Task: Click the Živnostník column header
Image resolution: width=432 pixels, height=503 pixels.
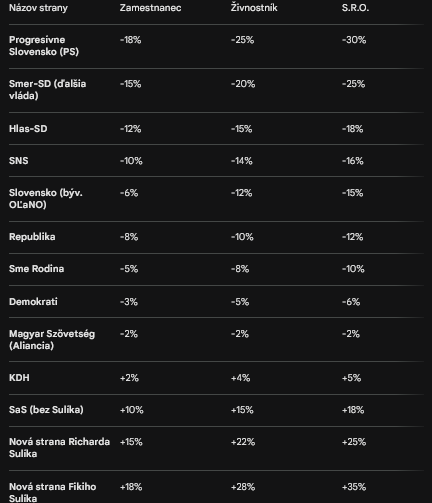Action: (254, 8)
